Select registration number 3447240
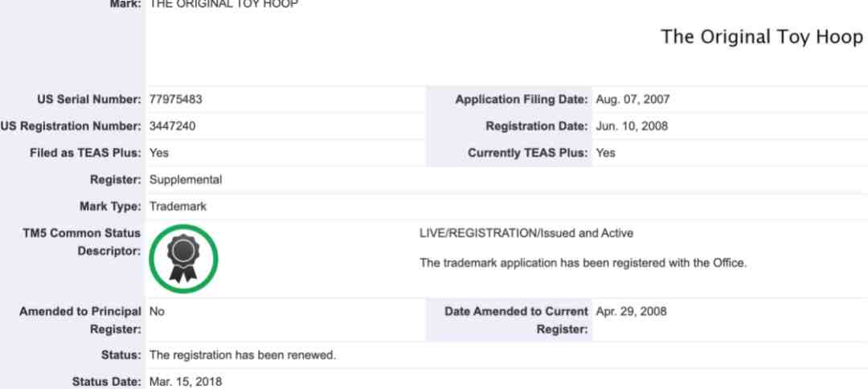The image size is (868, 389). [172, 126]
